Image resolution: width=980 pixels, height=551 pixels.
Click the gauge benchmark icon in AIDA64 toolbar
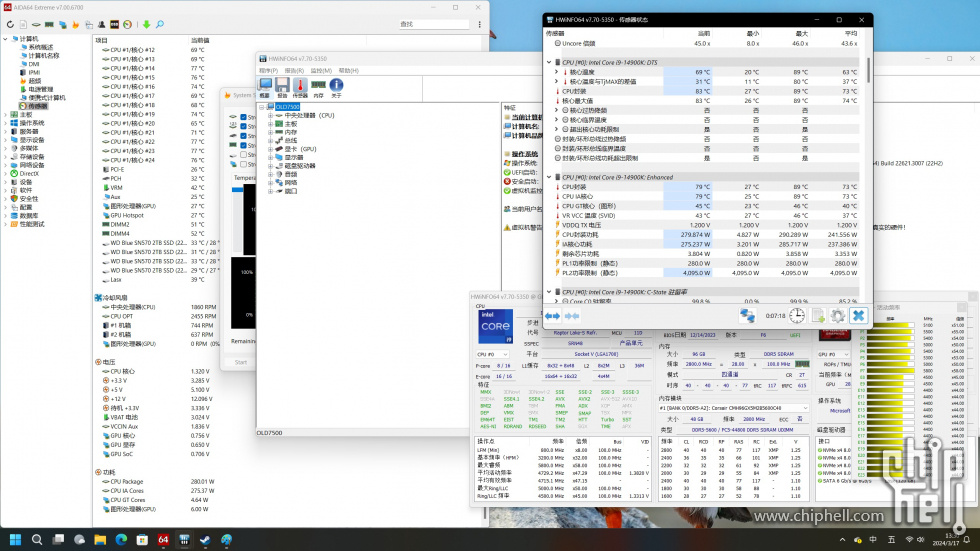(x=128, y=24)
